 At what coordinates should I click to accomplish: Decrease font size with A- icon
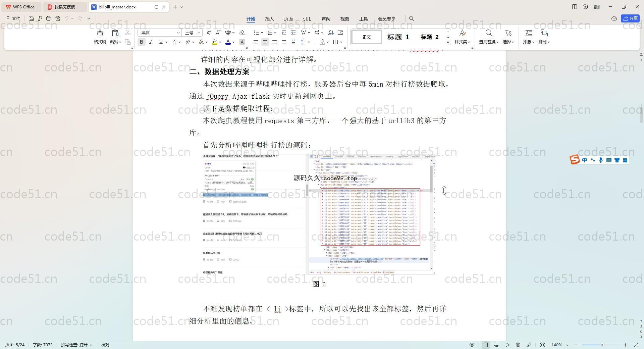point(218,33)
